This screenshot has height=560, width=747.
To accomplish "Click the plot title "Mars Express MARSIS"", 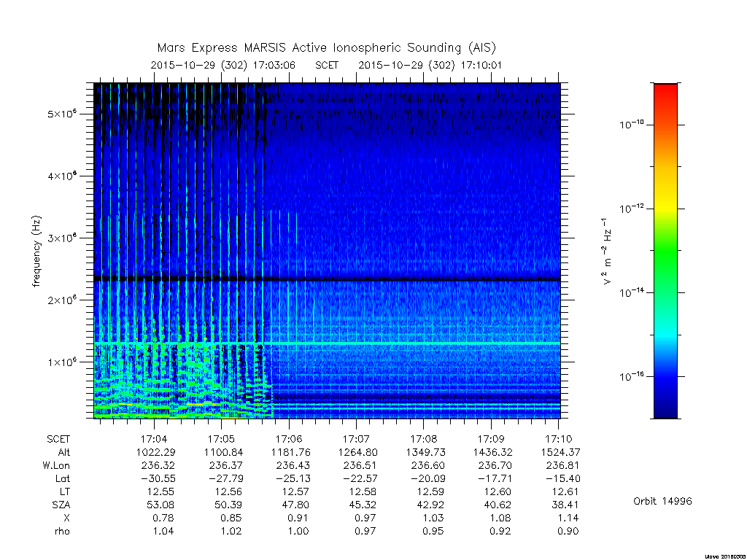I will pos(222,48).
